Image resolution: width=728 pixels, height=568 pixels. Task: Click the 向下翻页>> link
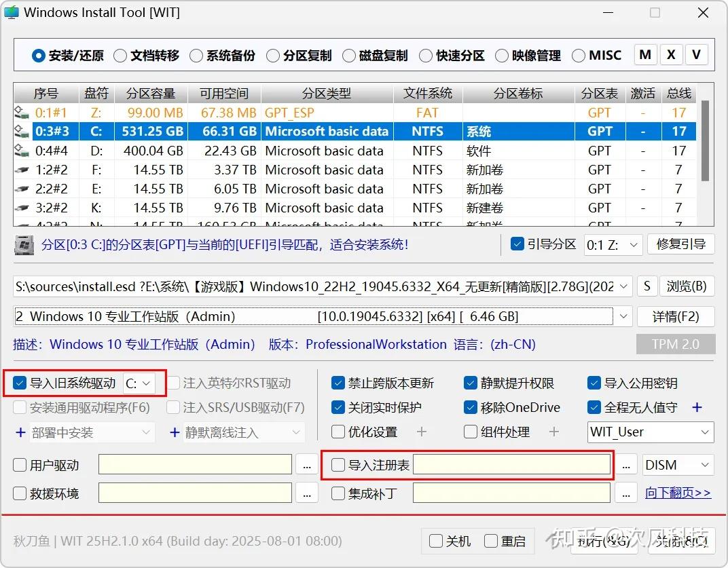(x=678, y=493)
